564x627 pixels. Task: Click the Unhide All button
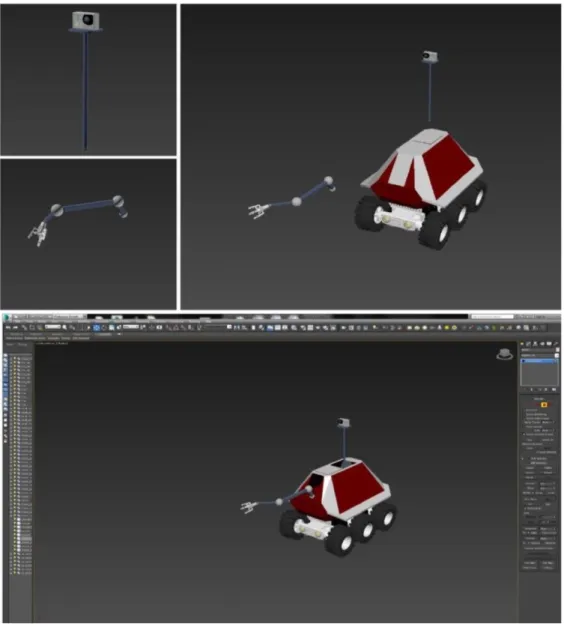[547, 440]
